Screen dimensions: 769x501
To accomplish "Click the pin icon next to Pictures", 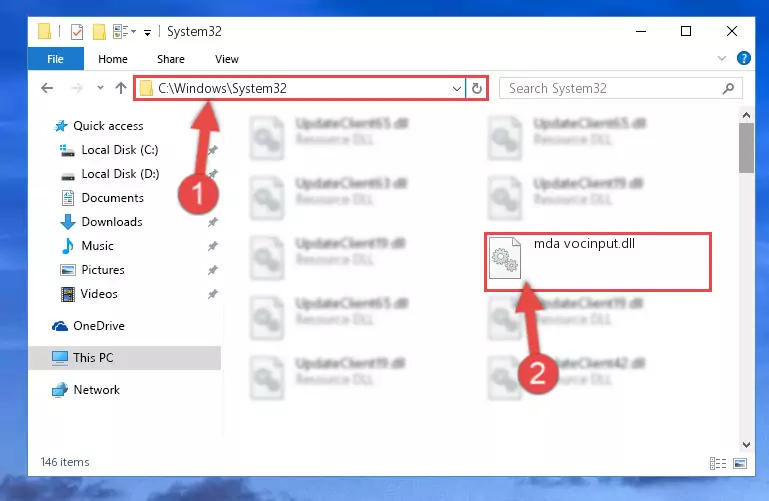I will point(212,270).
